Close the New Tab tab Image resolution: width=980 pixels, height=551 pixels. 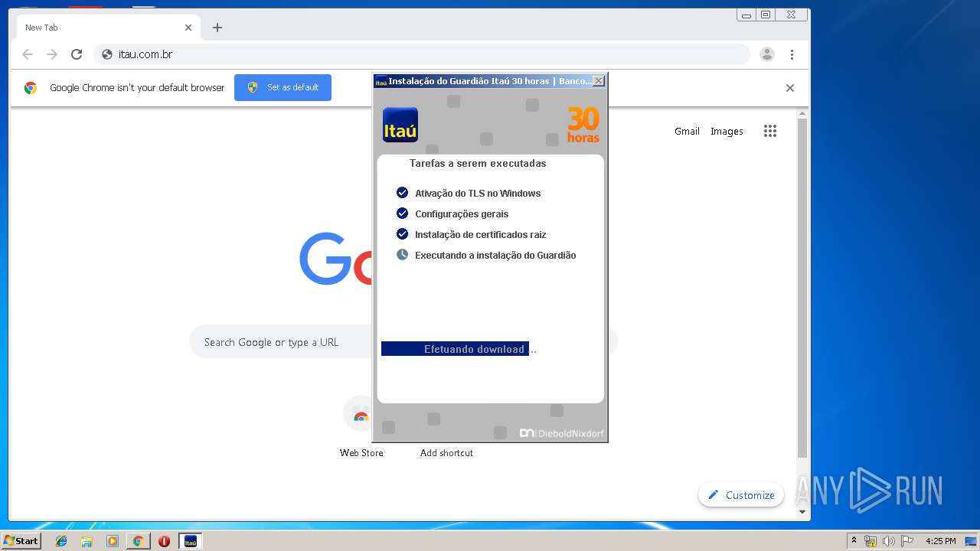188,28
